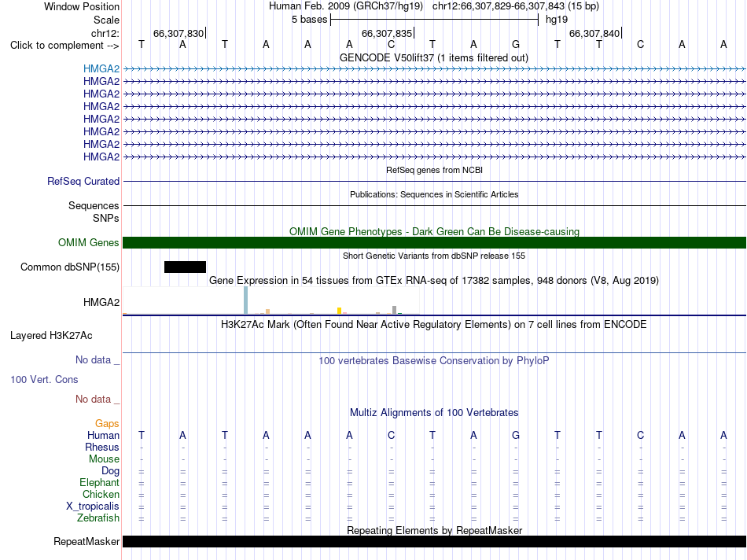This screenshot has width=747, height=560.
Task: Select the Window Position track label
Action: (82, 6)
